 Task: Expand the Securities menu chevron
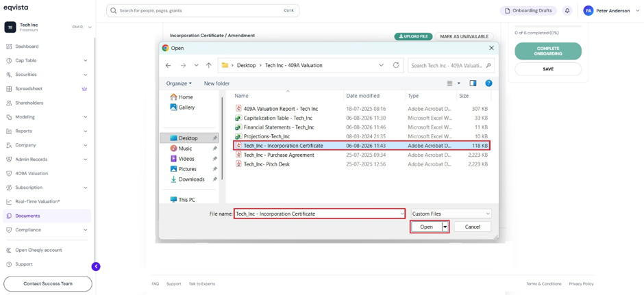coord(86,75)
